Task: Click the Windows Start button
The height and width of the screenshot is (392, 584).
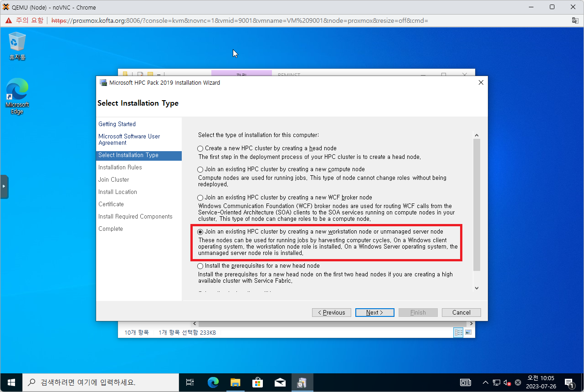Action: (x=11, y=382)
